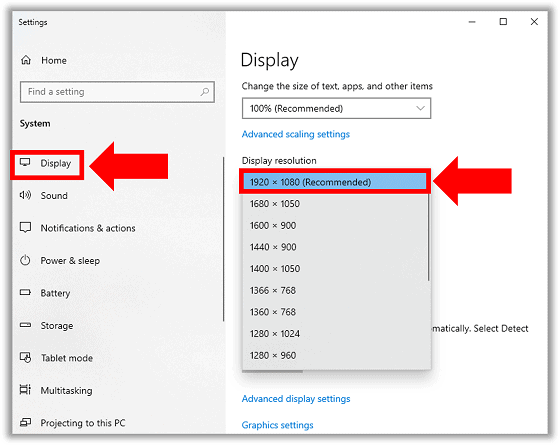Click the Power & sleep icon
560x445 pixels.
pos(25,260)
